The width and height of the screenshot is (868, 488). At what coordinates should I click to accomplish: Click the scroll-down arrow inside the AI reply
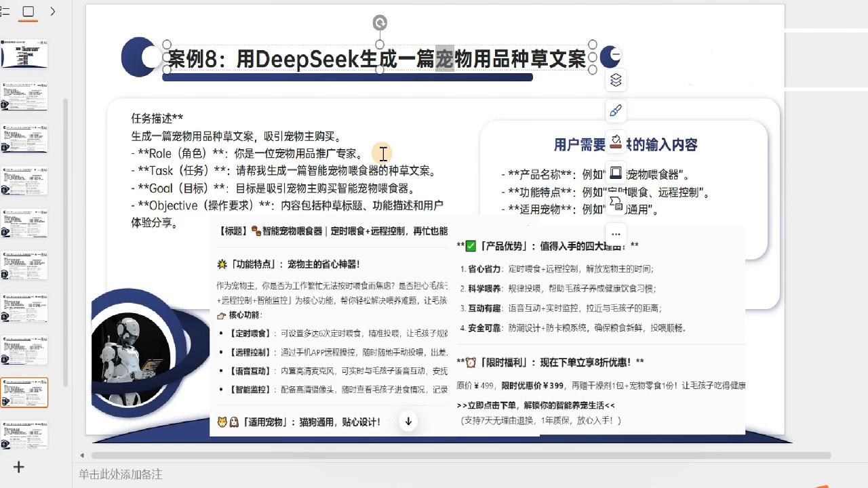pyautogui.click(x=408, y=421)
